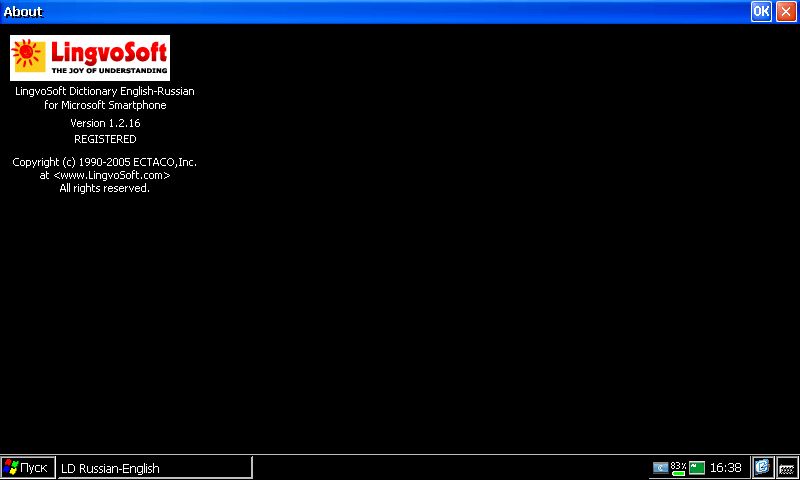Click the REGISTERED status text
The height and width of the screenshot is (480, 800).
(105, 139)
